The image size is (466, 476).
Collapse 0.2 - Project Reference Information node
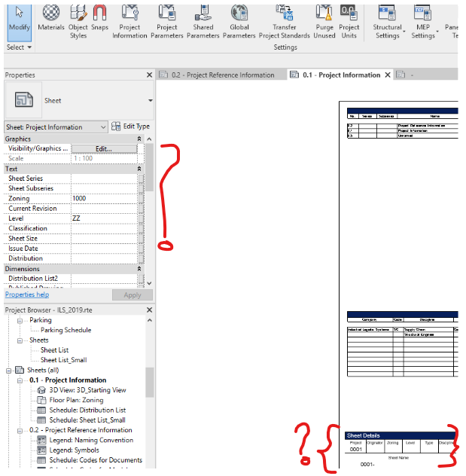click(x=20, y=431)
